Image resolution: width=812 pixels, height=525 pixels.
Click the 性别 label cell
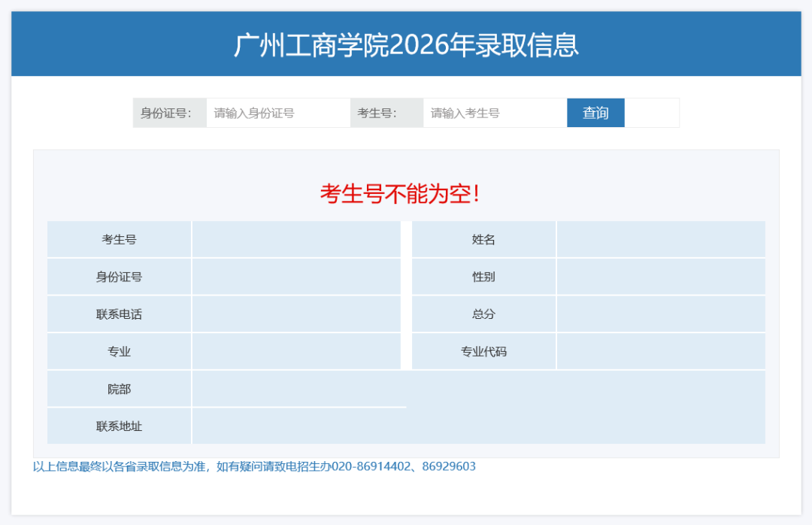483,276
